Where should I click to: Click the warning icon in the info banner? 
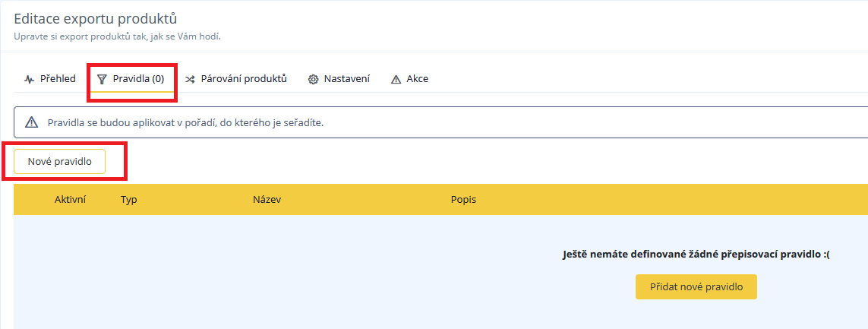(31, 122)
